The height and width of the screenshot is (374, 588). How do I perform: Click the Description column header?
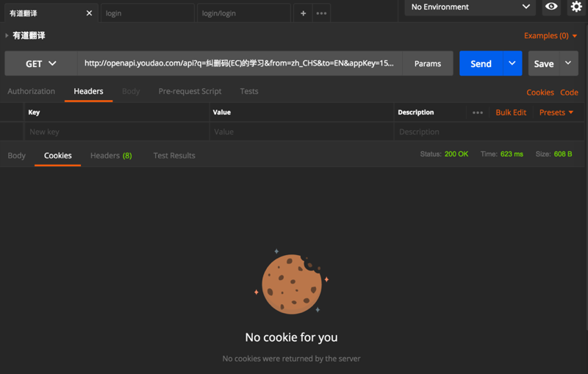[x=415, y=112]
